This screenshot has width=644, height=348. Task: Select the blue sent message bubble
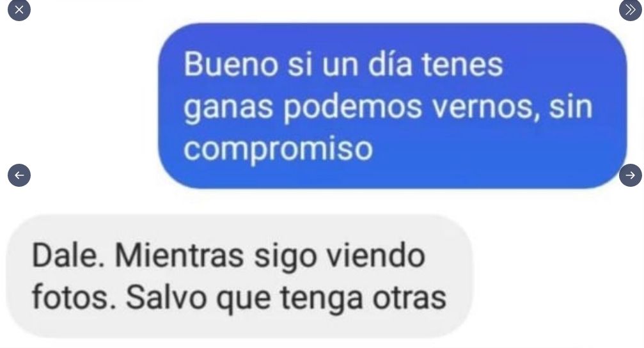tap(393, 106)
